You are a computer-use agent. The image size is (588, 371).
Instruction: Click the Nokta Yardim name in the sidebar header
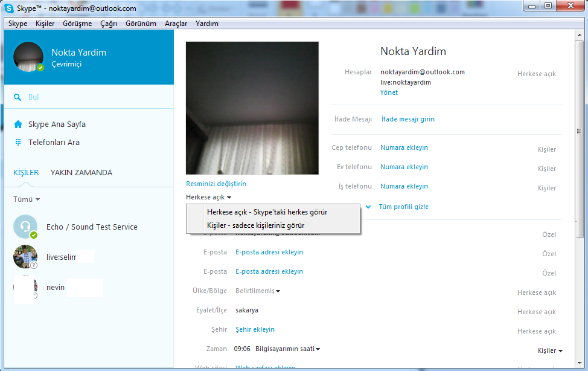(x=78, y=53)
